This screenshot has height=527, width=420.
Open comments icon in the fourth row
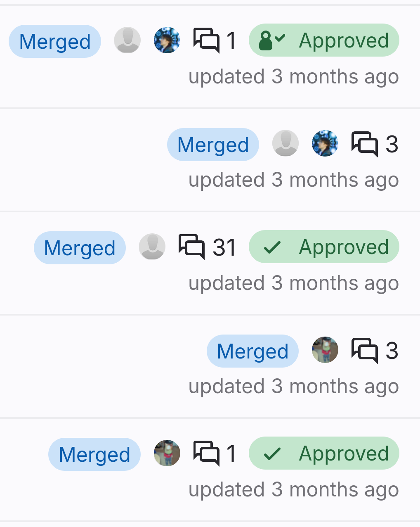pyautogui.click(x=364, y=350)
